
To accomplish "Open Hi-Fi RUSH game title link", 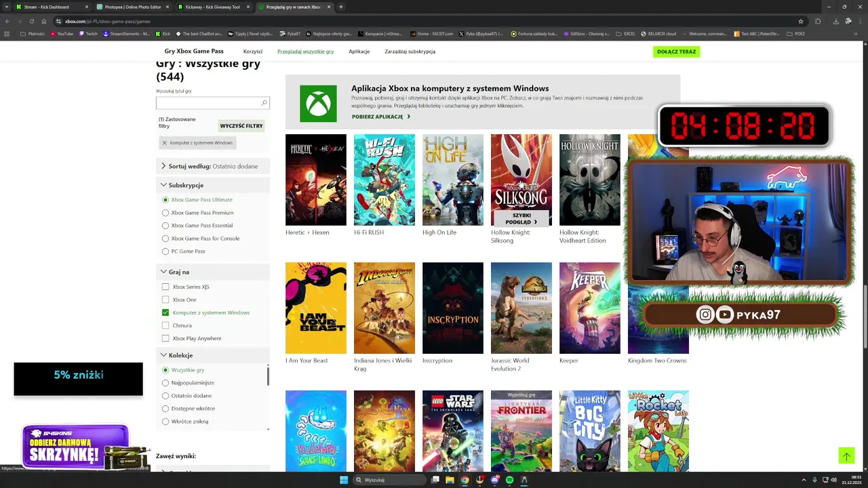I will click(369, 232).
